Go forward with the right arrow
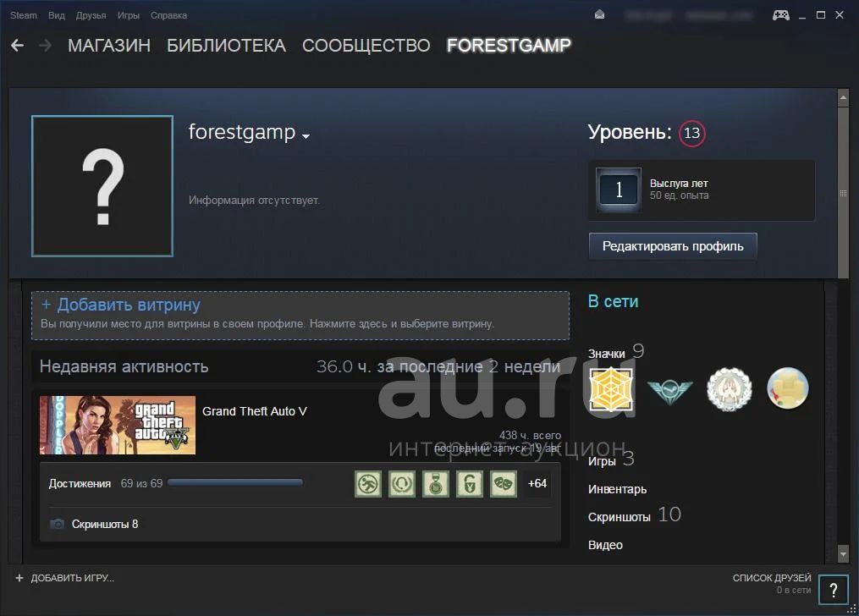The height and width of the screenshot is (616, 859). click(46, 46)
